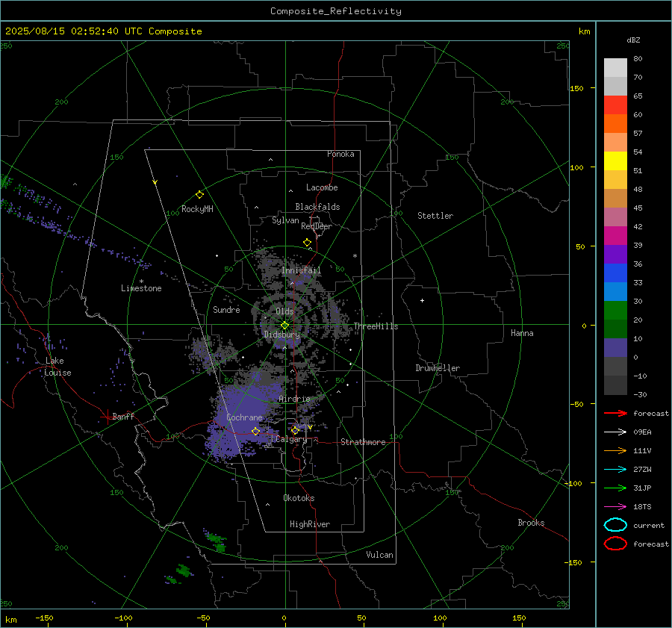Click the Strathmore label

click(x=363, y=442)
